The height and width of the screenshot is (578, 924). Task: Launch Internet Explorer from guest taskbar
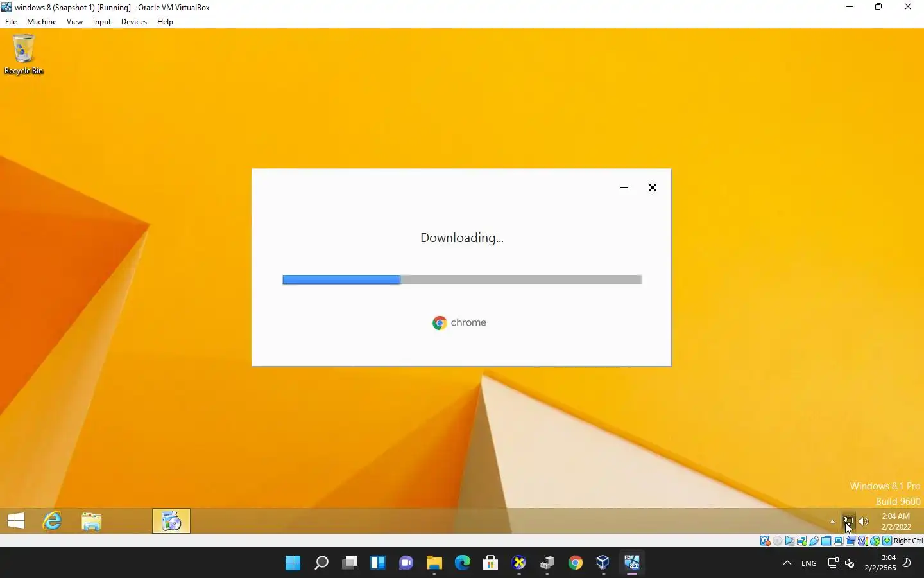coord(52,521)
